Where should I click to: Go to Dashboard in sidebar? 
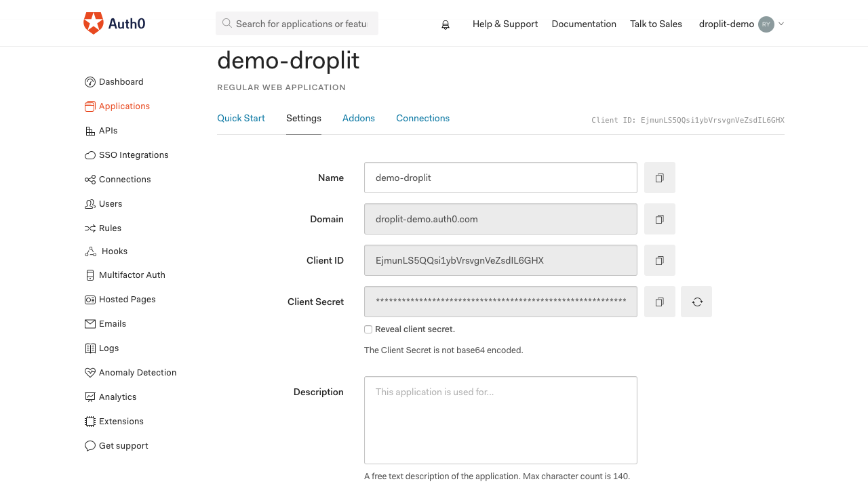[x=121, y=82]
